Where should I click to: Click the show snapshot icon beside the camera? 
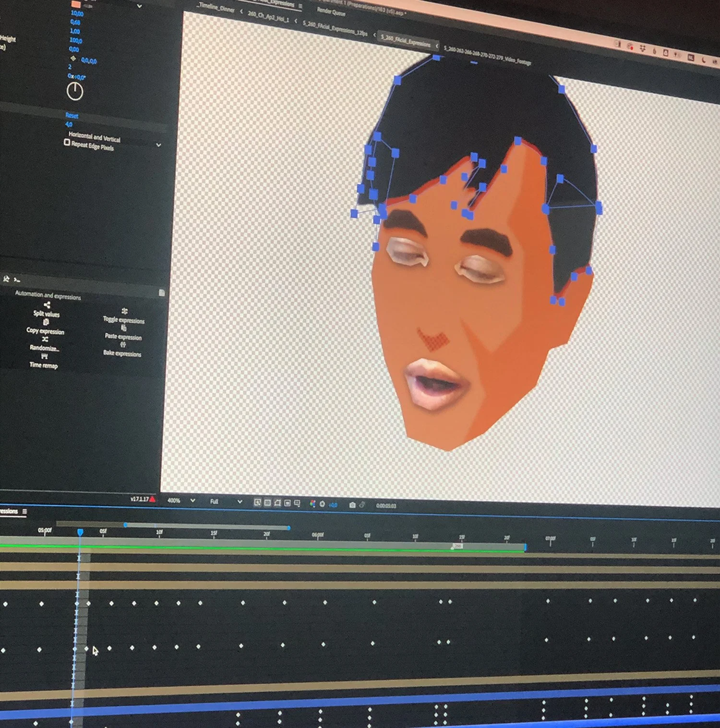[362, 505]
